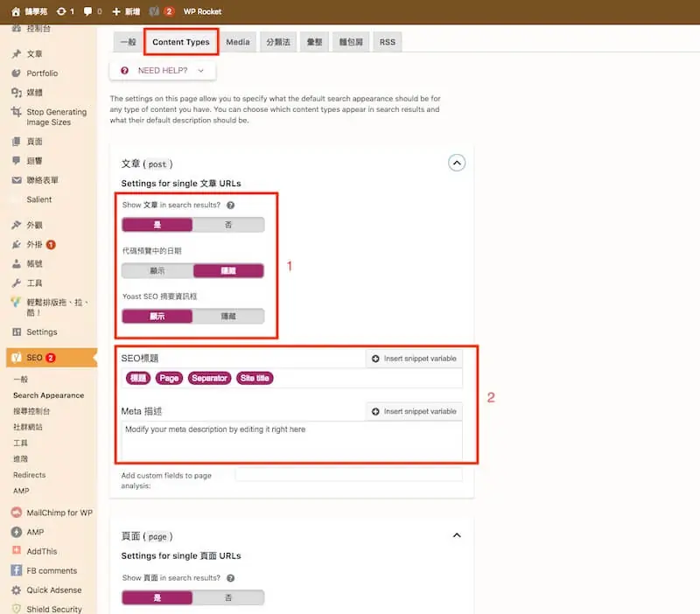
Task: Click into the Meta 描述 text field
Action: tap(292, 442)
